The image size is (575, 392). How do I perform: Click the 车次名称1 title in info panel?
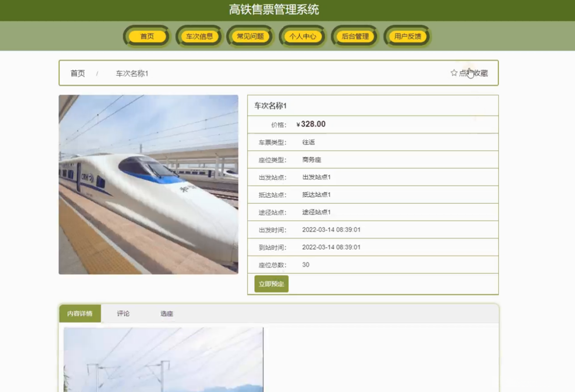point(270,106)
